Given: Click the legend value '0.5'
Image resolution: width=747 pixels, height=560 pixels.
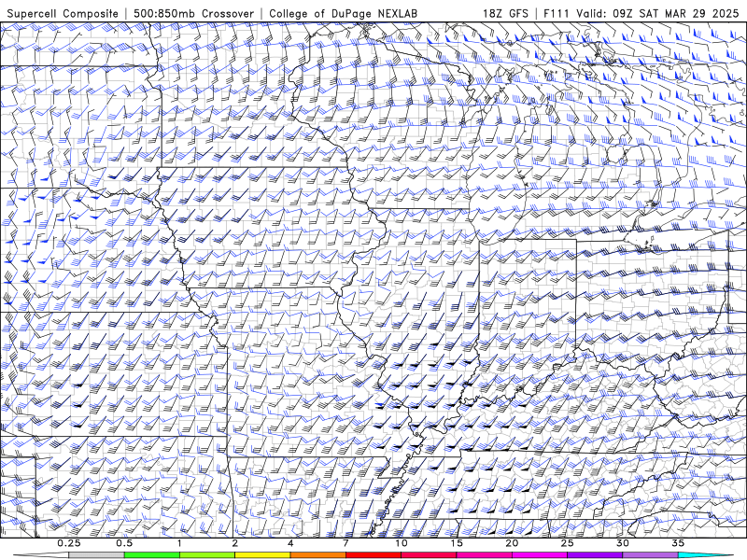Looking at the screenshot, I should point(124,543).
